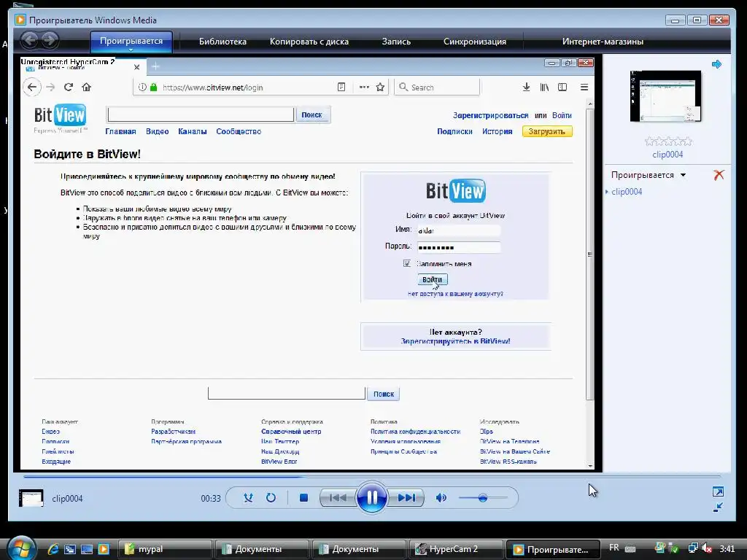
Task: Pause playback in Windows Media Player
Action: coord(371,497)
